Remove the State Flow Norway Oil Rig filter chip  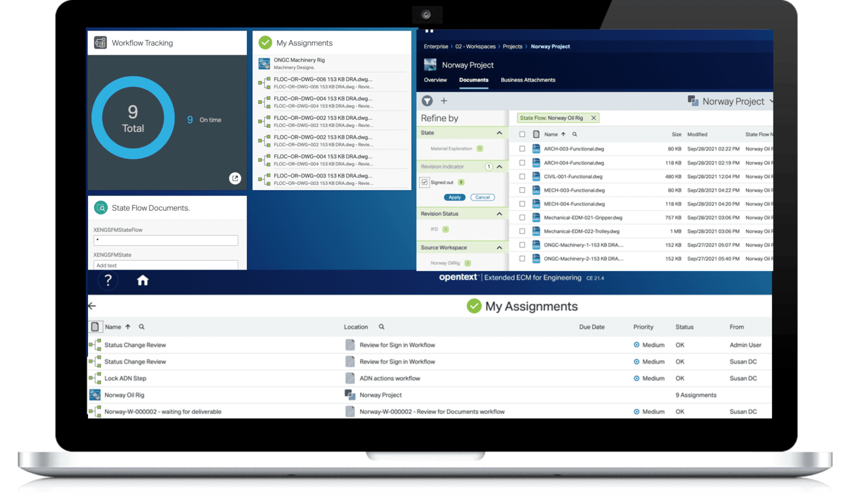click(594, 118)
